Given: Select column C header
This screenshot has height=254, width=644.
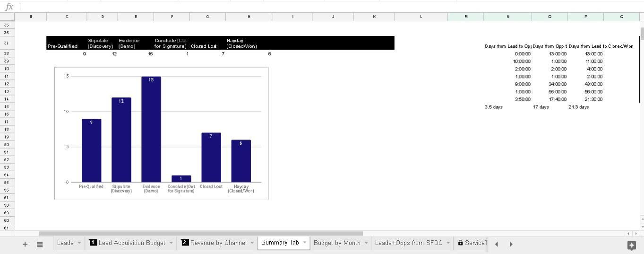Looking at the screenshot, I should [x=67, y=17].
